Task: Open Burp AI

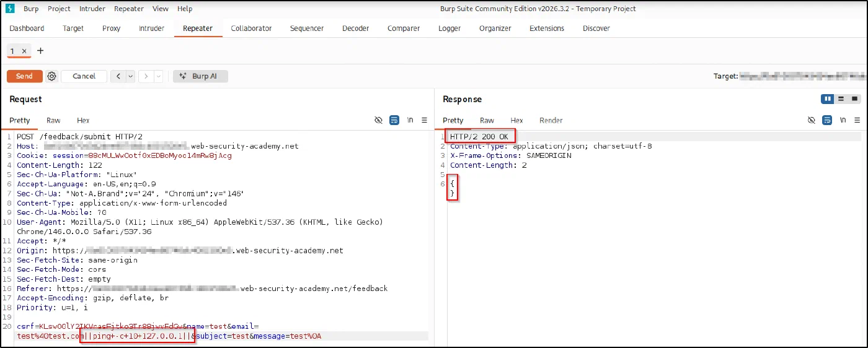Action: pyautogui.click(x=200, y=76)
